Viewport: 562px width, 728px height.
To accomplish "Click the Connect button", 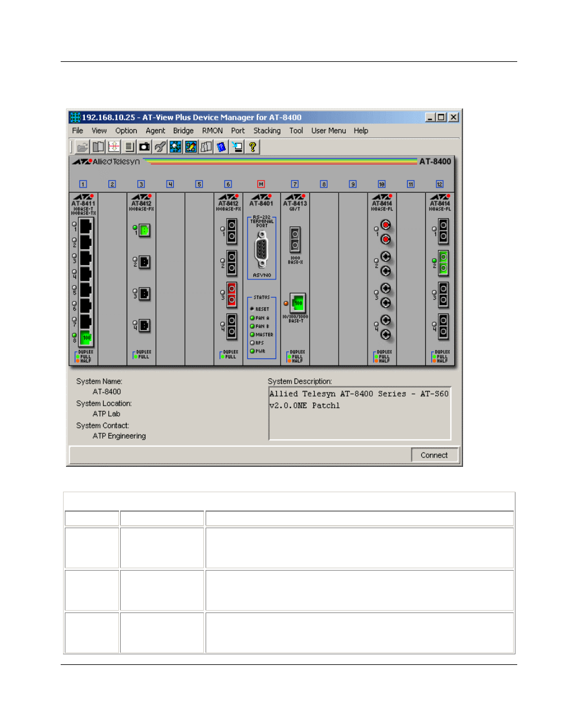I will click(434, 455).
